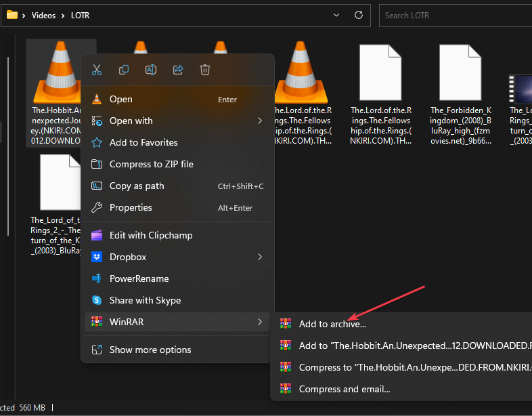532x416 pixels.
Task: Select Add to archive... in WinRAR submenu
Action: pos(403,324)
